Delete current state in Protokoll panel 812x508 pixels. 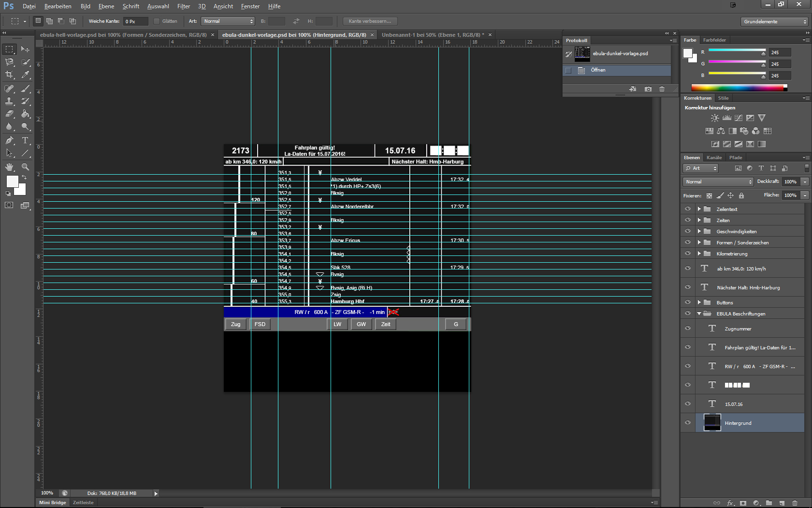click(662, 89)
